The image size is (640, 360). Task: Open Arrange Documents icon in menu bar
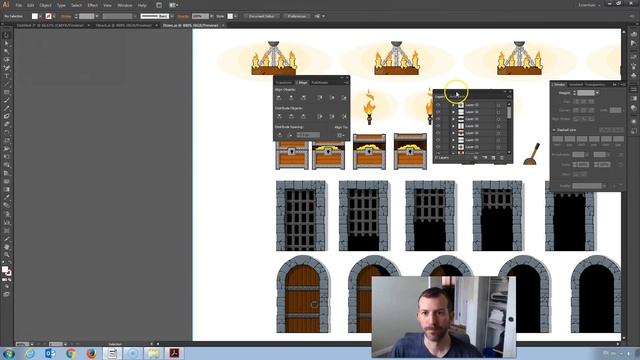coord(173,5)
